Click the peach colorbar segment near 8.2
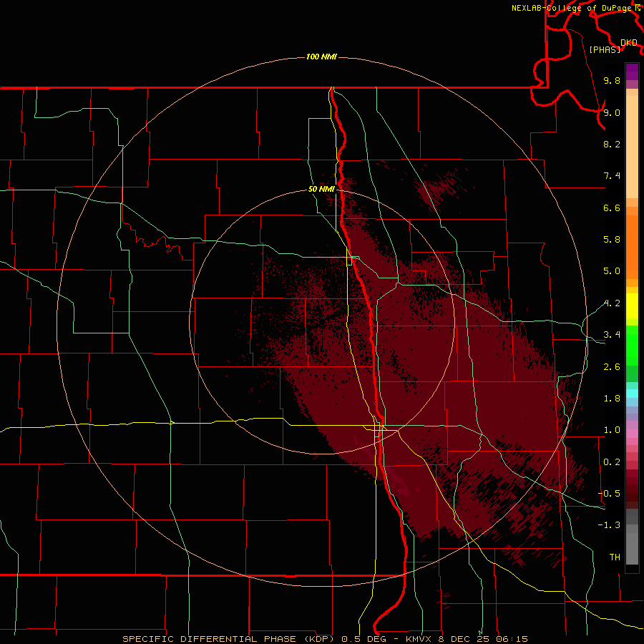The image size is (644, 644). pyautogui.click(x=632, y=147)
